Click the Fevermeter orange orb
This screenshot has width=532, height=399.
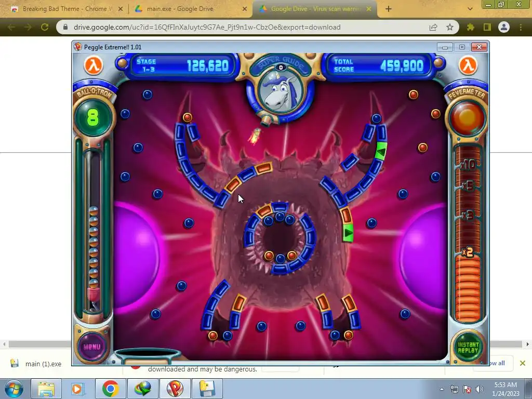[468, 118]
